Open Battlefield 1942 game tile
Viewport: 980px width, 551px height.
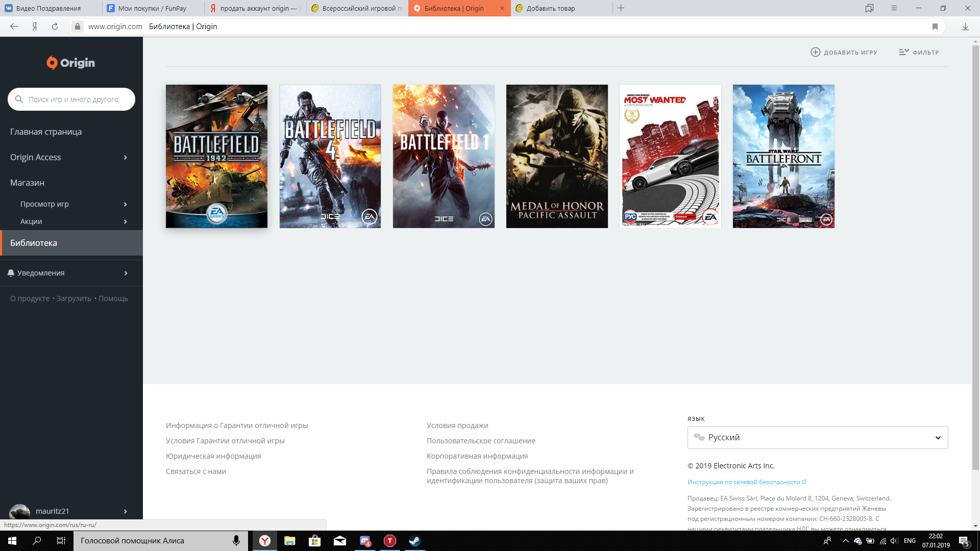pyautogui.click(x=216, y=156)
